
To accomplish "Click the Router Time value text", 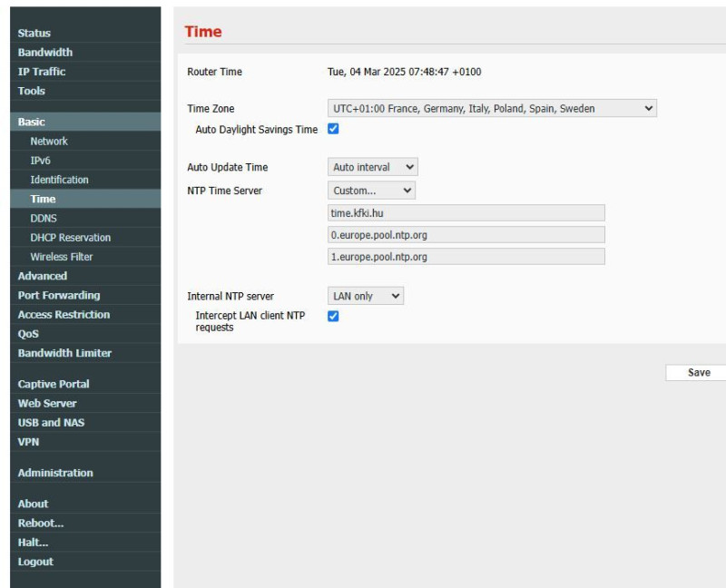I will pos(404,72).
